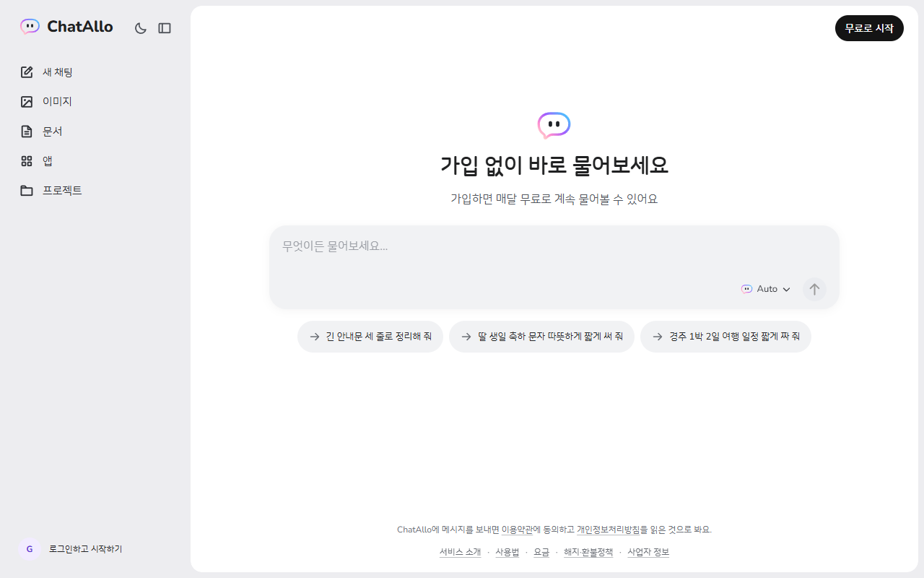This screenshot has width=924, height=578.
Task: Click the 앱 grid icon
Action: click(x=27, y=161)
